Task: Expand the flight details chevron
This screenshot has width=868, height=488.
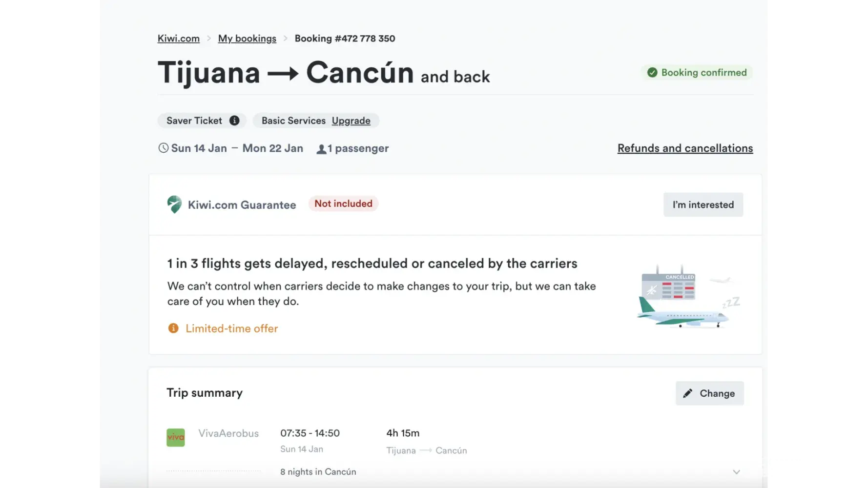Action: [736, 472]
